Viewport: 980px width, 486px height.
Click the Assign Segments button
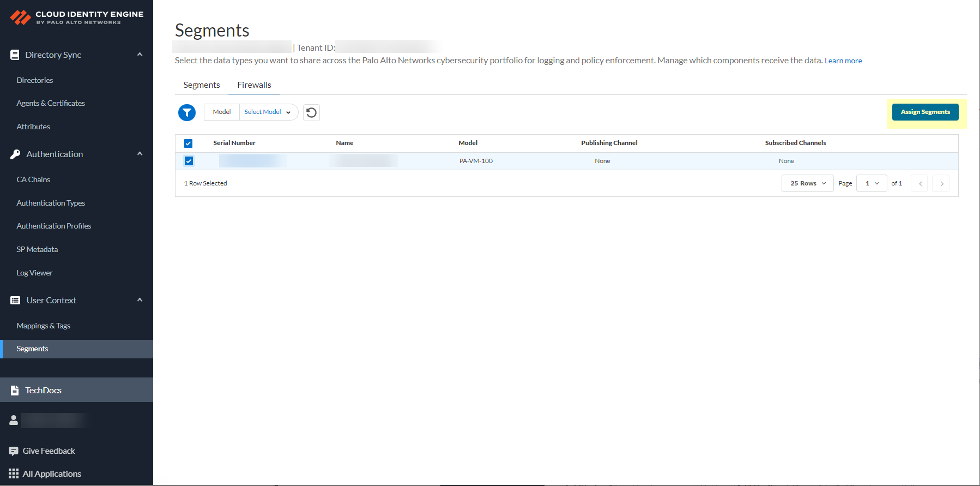pyautogui.click(x=925, y=112)
